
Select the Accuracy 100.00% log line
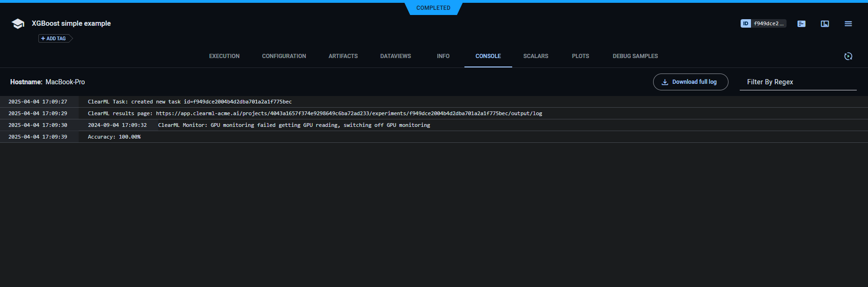(114, 137)
